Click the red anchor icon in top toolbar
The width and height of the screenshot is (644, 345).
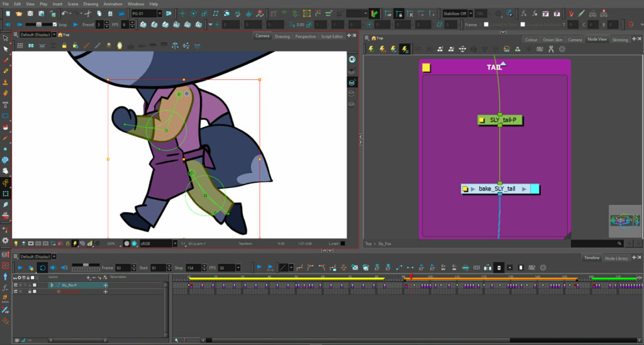tap(571, 14)
